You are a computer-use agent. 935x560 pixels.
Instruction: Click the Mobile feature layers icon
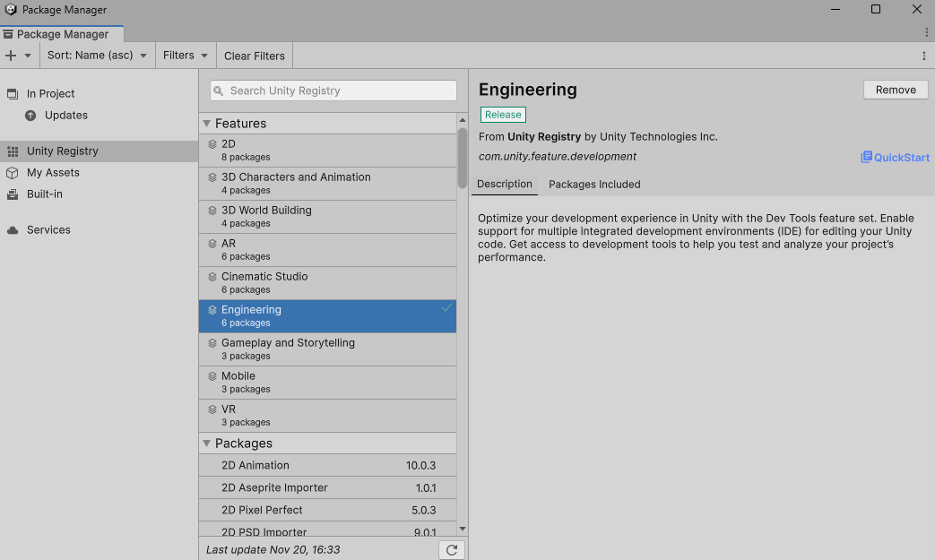tap(212, 376)
